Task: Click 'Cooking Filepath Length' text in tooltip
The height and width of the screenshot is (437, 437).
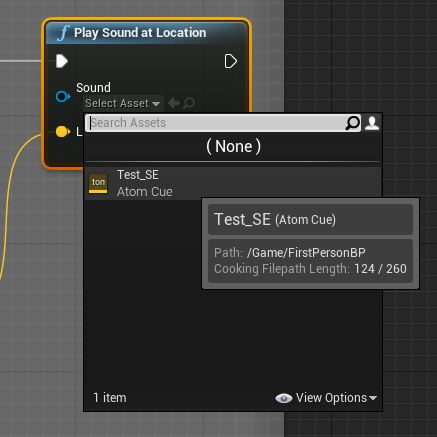Action: [x=282, y=269]
